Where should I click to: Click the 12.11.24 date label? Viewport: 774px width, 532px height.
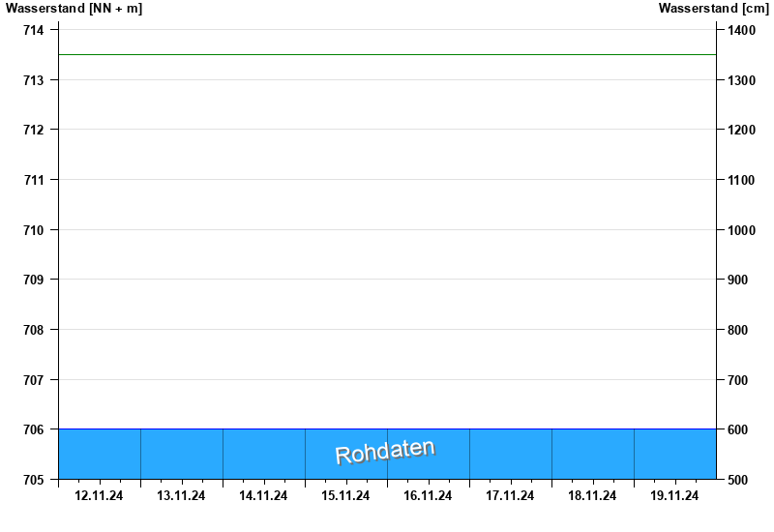pyautogui.click(x=99, y=496)
